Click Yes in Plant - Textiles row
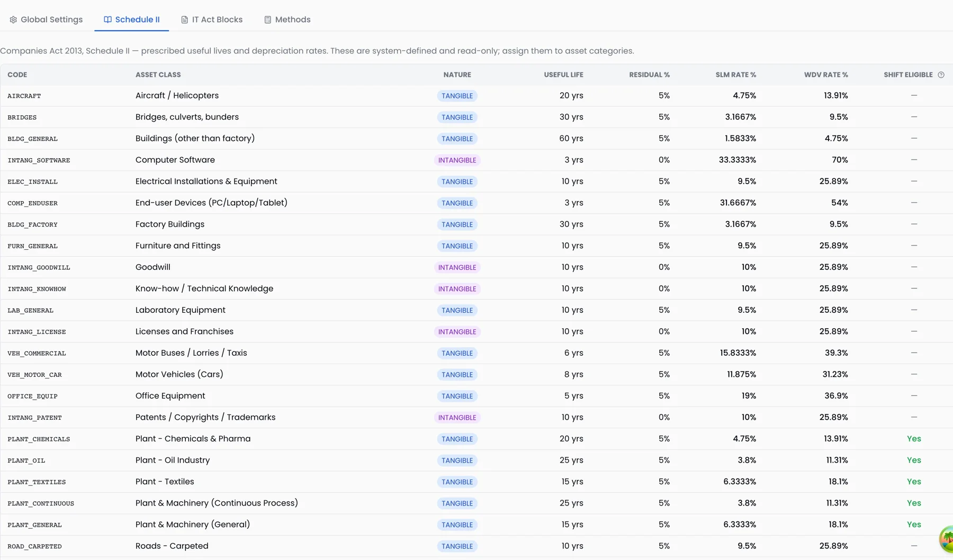This screenshot has width=953, height=560. (x=914, y=482)
